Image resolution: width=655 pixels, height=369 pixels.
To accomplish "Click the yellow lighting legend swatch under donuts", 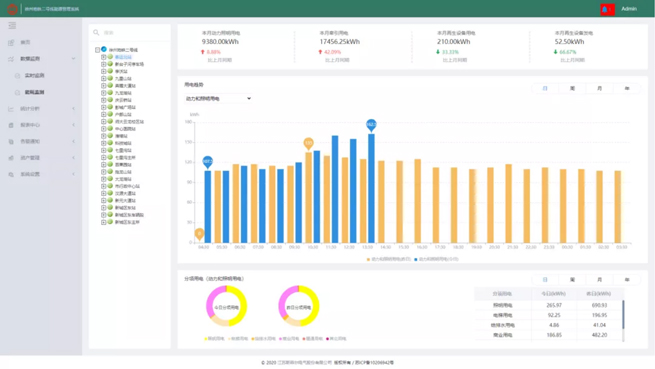I will pos(206,339).
